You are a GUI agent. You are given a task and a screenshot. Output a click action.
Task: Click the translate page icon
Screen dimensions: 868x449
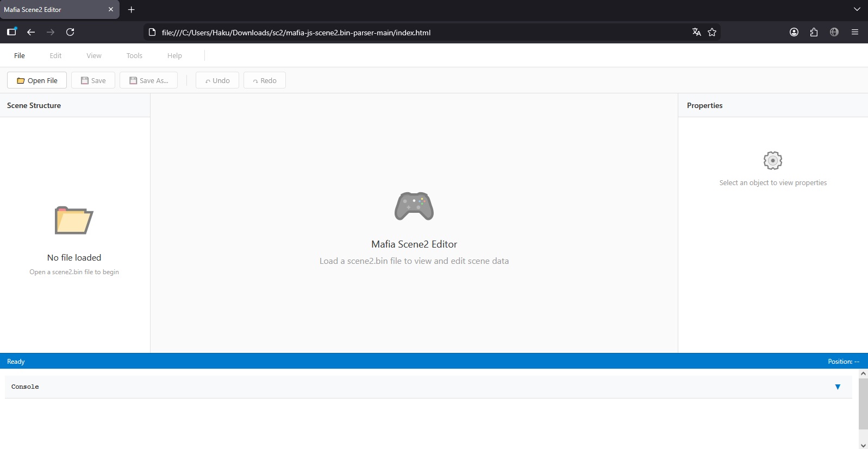696,32
